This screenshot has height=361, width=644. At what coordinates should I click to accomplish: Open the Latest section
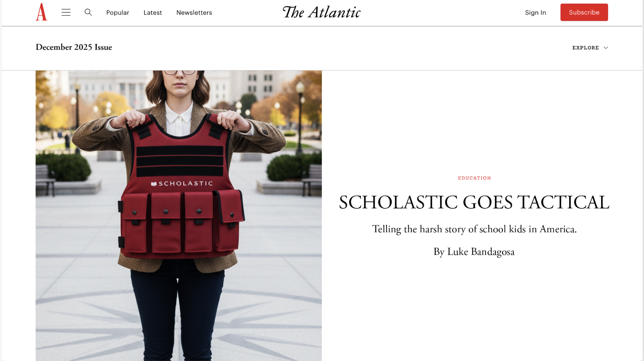(153, 12)
